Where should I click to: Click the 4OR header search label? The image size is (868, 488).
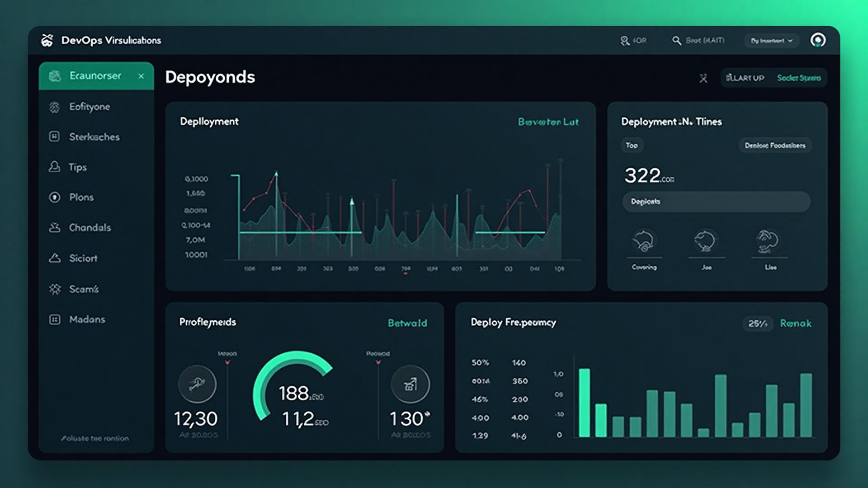click(640, 41)
